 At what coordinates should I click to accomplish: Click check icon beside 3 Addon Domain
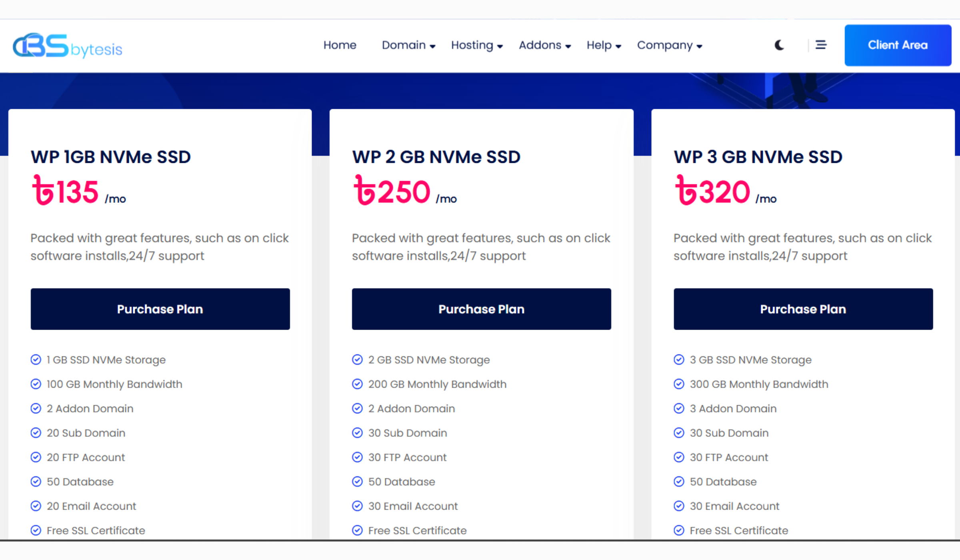(679, 408)
